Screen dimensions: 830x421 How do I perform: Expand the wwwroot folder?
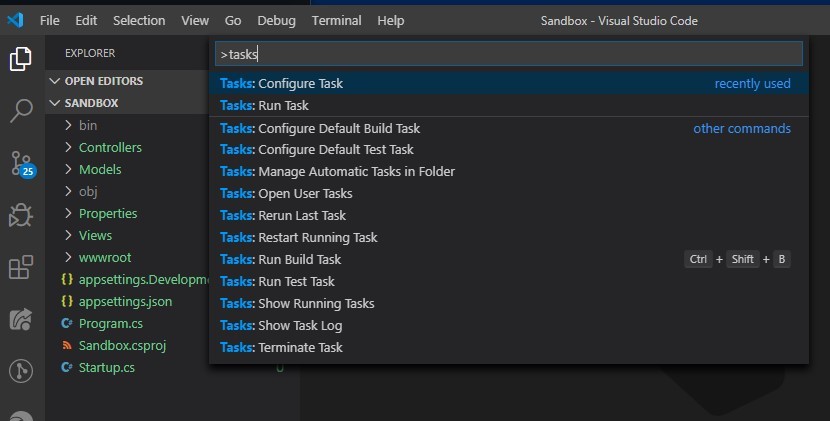pos(68,257)
